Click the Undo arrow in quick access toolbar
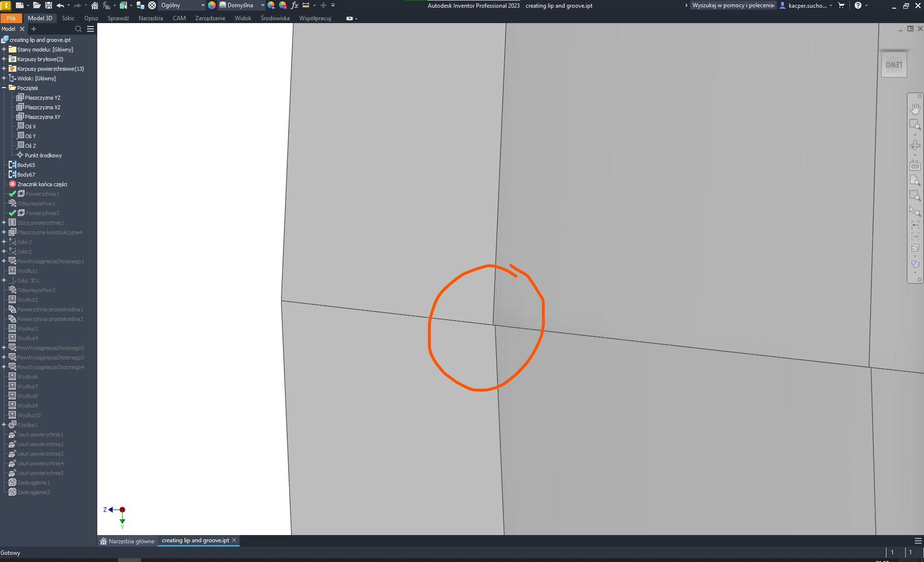Viewport: 924px width, 562px height. pyautogui.click(x=61, y=5)
